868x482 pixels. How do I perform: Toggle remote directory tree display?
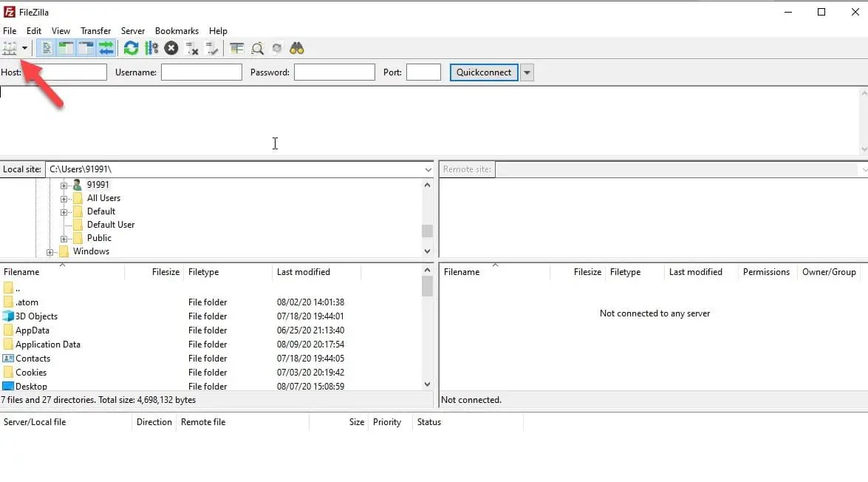pyautogui.click(x=86, y=48)
